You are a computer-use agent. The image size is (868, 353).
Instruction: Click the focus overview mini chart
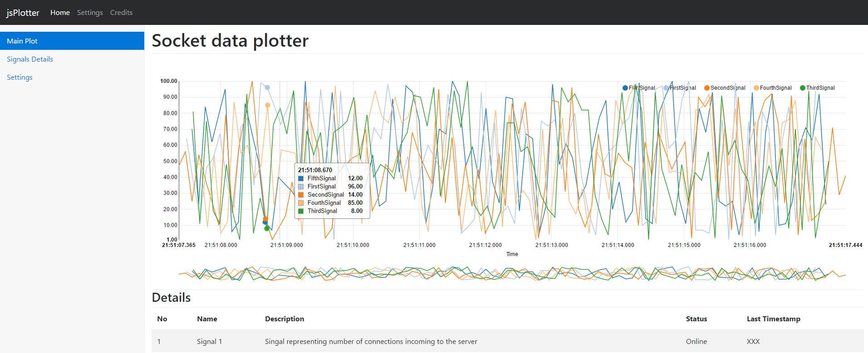(512, 274)
